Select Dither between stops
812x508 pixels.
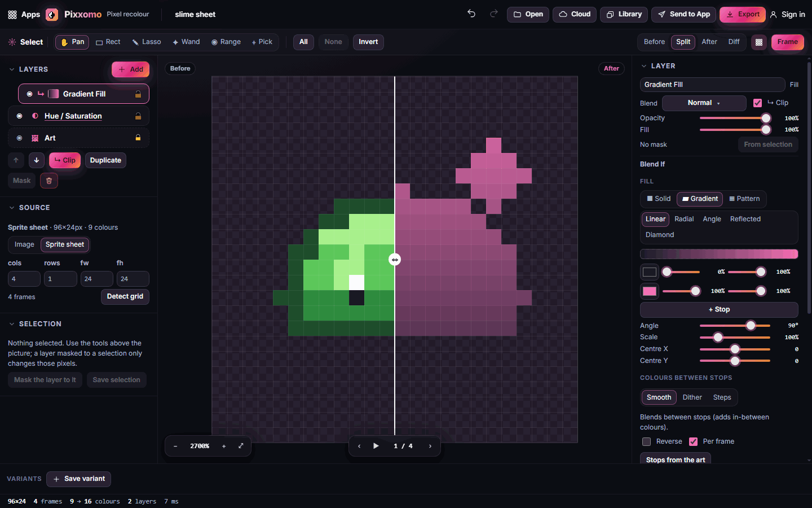pyautogui.click(x=692, y=397)
